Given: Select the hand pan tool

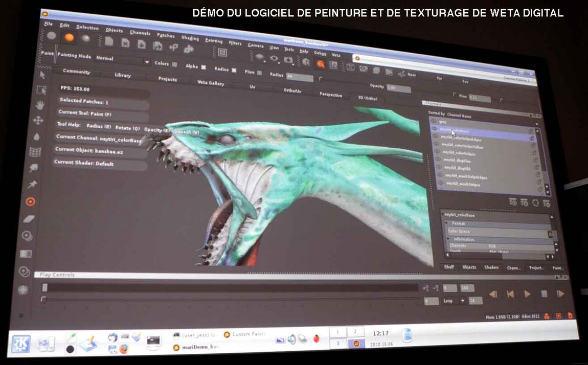Looking at the screenshot, I should click(x=39, y=105).
